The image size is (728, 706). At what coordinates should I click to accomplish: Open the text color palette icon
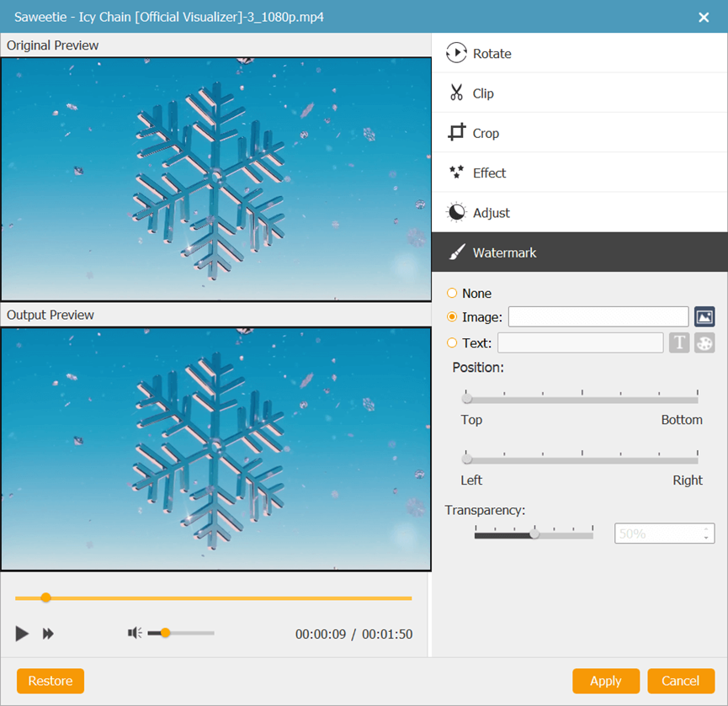click(x=704, y=342)
